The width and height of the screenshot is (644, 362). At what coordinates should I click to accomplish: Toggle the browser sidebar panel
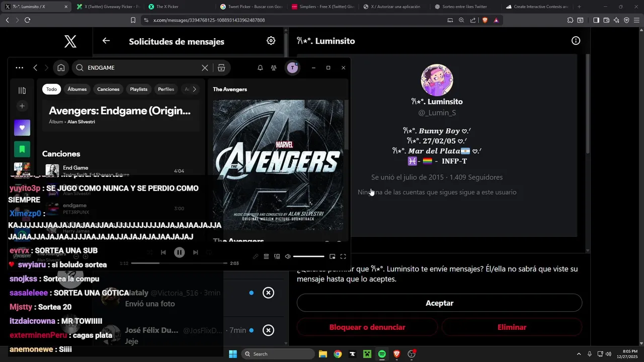[x=596, y=20]
